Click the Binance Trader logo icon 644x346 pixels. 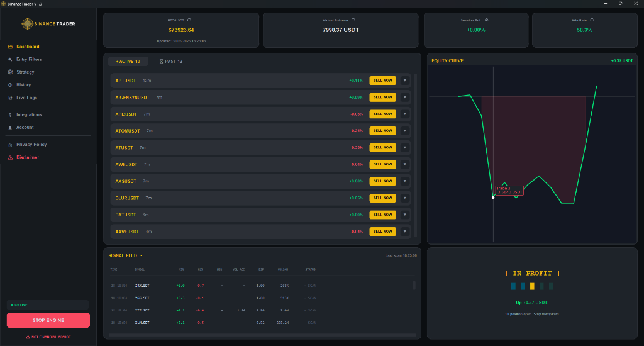27,24
